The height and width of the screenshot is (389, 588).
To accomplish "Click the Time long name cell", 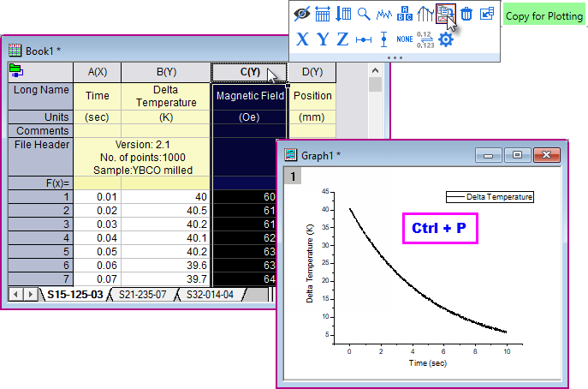I will point(97,96).
